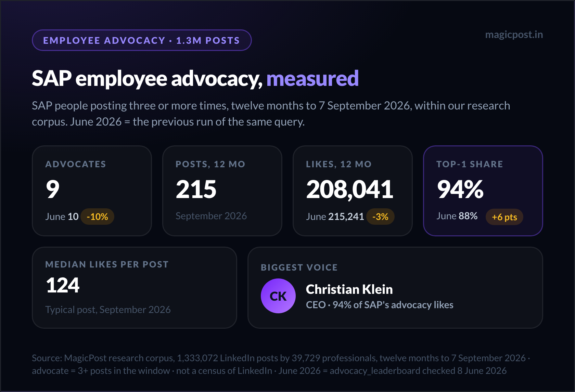
Task: Click the advocates value 9
Action: tap(53, 189)
